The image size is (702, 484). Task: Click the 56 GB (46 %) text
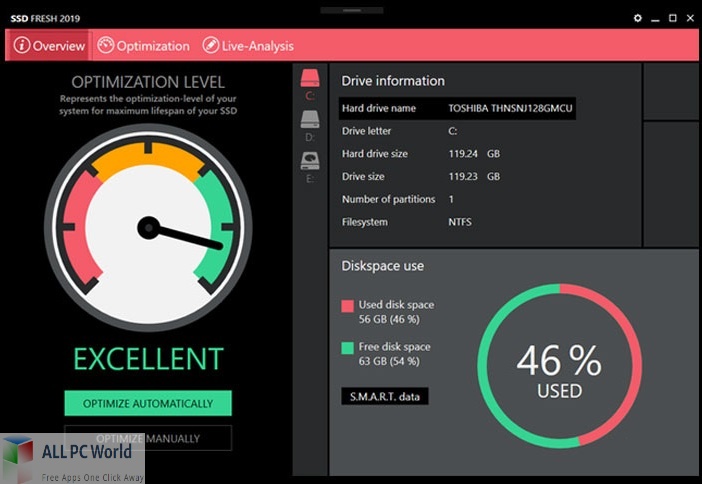389,319
